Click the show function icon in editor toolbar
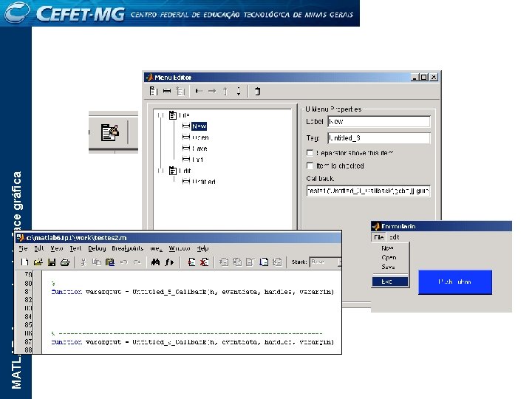The height and width of the screenshot is (399, 532). (x=169, y=262)
